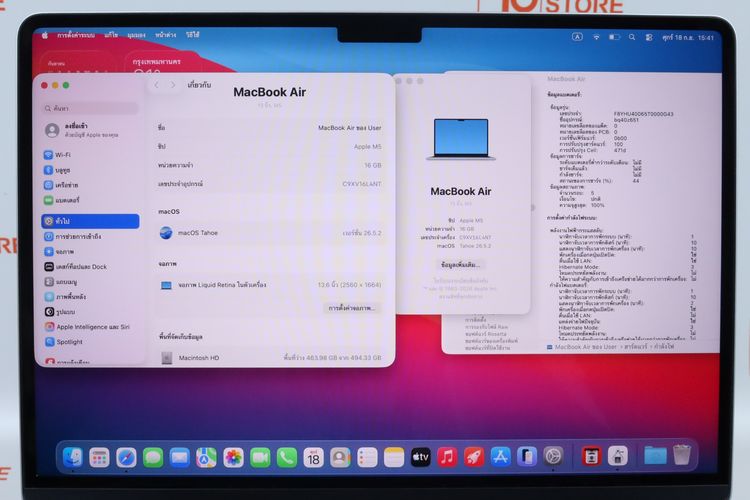Viewport: 750px width, 500px height.
Task: Select the serial number C9XV16LANT in Settings
Action: (x=362, y=184)
